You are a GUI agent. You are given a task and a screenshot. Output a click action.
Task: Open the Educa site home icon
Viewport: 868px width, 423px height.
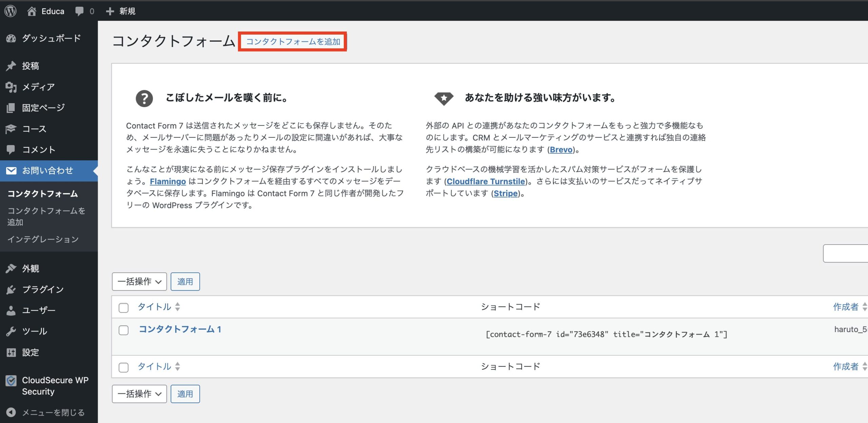point(32,11)
